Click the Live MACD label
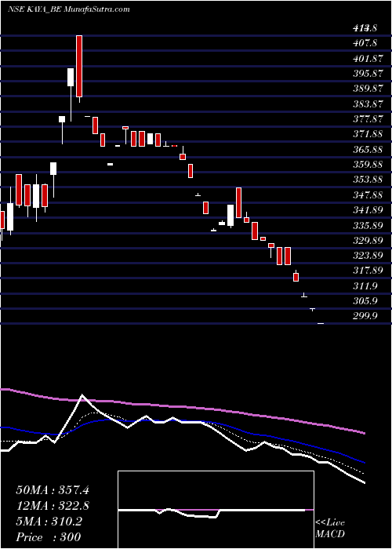392x549 pixels. click(330, 529)
